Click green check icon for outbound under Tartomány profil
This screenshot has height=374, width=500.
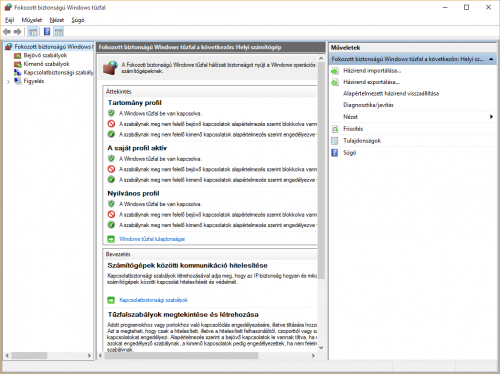pos(111,134)
